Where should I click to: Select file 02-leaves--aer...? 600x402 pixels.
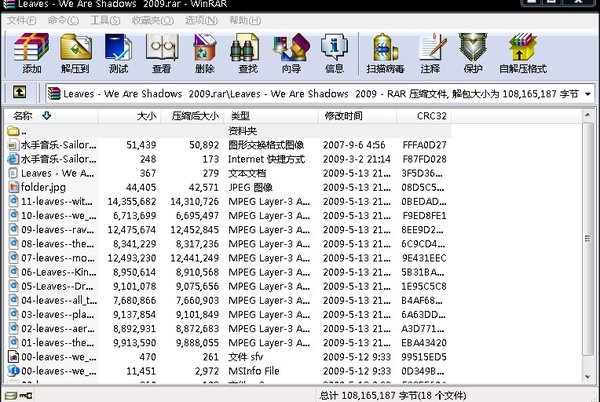pyautogui.click(x=58, y=329)
